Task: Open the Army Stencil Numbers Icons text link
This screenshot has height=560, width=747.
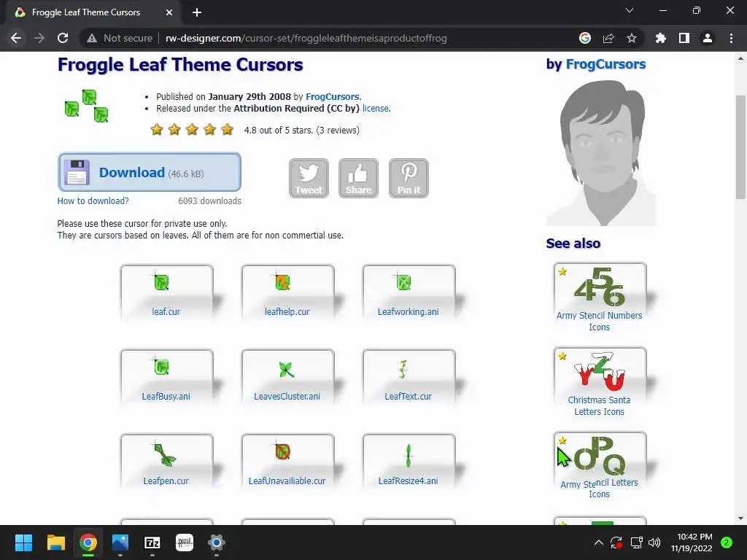Action: click(x=600, y=322)
